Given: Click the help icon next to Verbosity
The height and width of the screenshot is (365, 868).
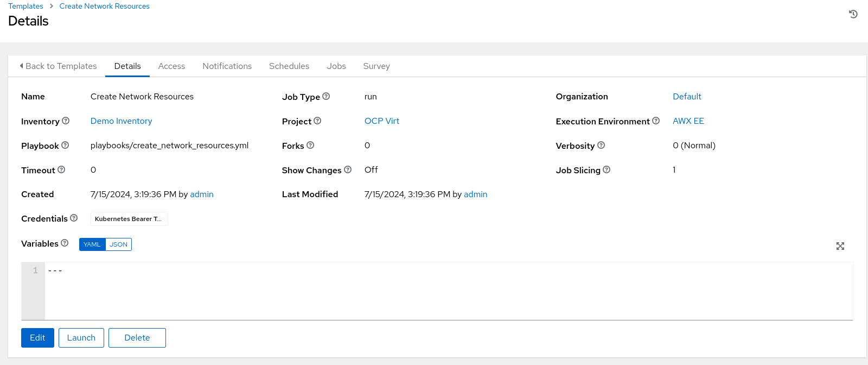Looking at the screenshot, I should 601,145.
